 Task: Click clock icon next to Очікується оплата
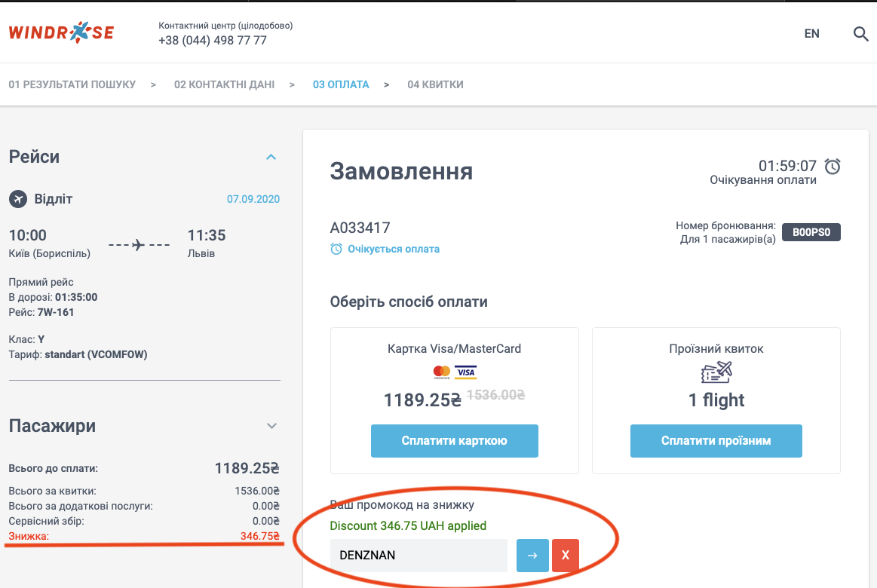(x=336, y=249)
